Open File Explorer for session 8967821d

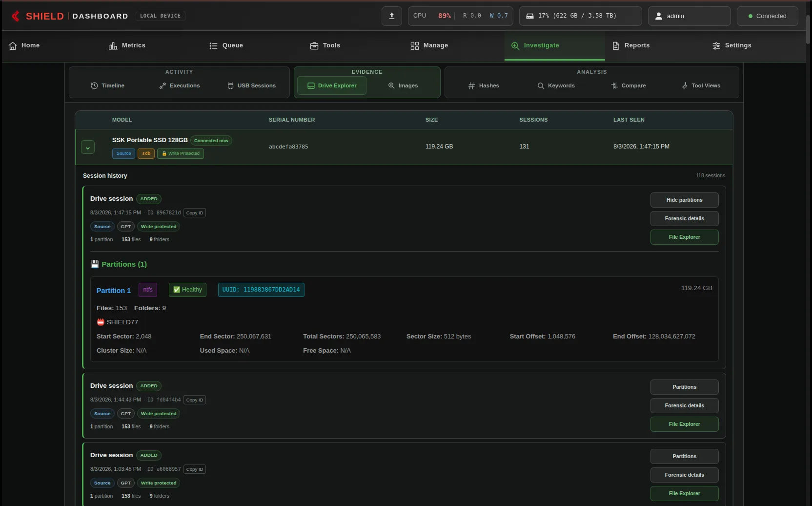684,237
